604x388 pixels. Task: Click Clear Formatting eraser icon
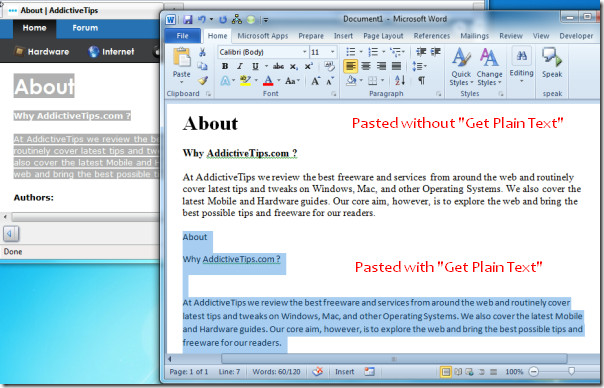coord(329,66)
